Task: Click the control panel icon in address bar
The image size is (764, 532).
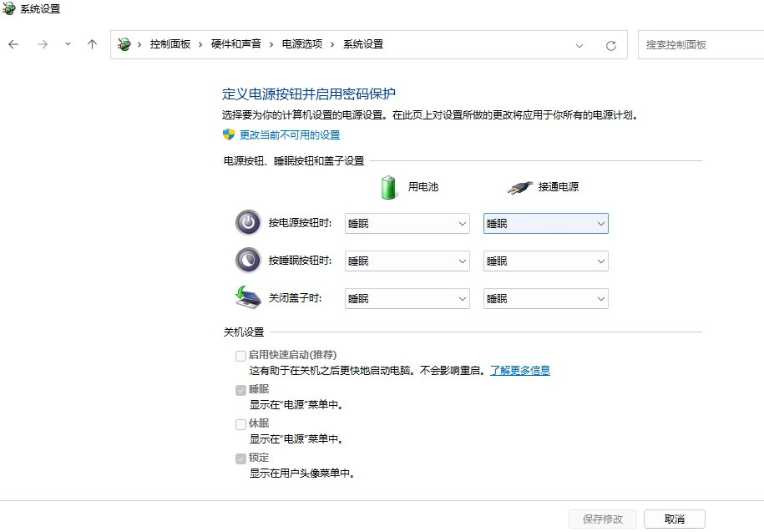Action: click(x=124, y=44)
